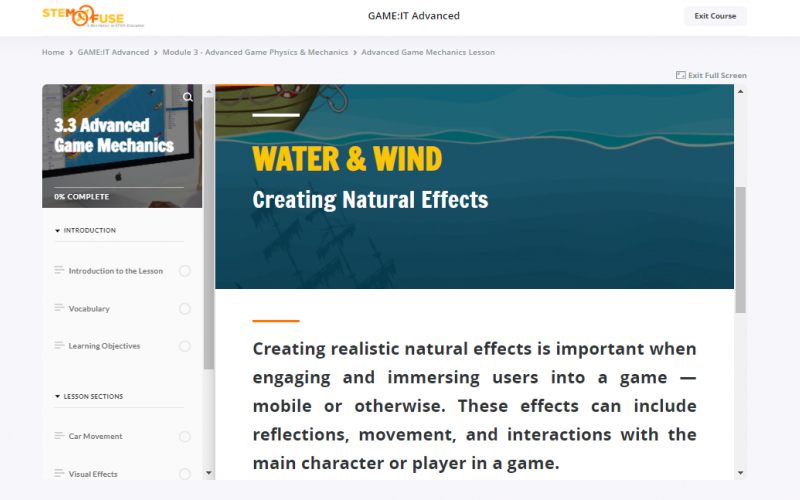This screenshot has height=500, width=800.
Task: Click the StemFuse logo
Action: pos(80,15)
